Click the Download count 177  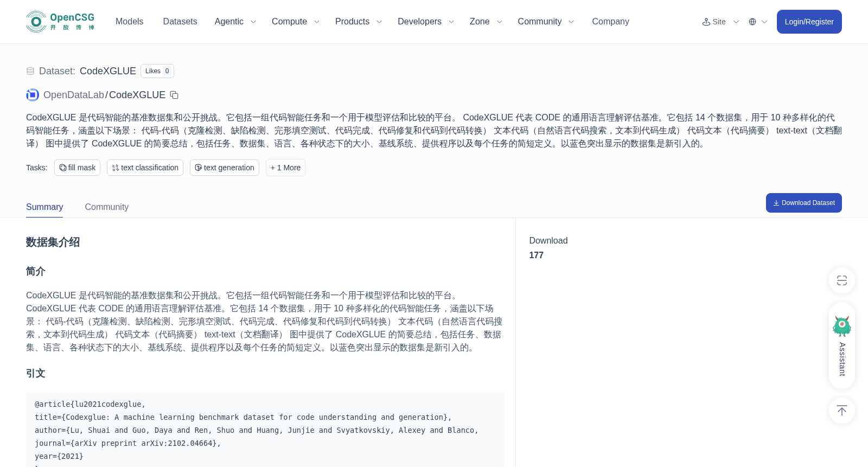tap(536, 255)
